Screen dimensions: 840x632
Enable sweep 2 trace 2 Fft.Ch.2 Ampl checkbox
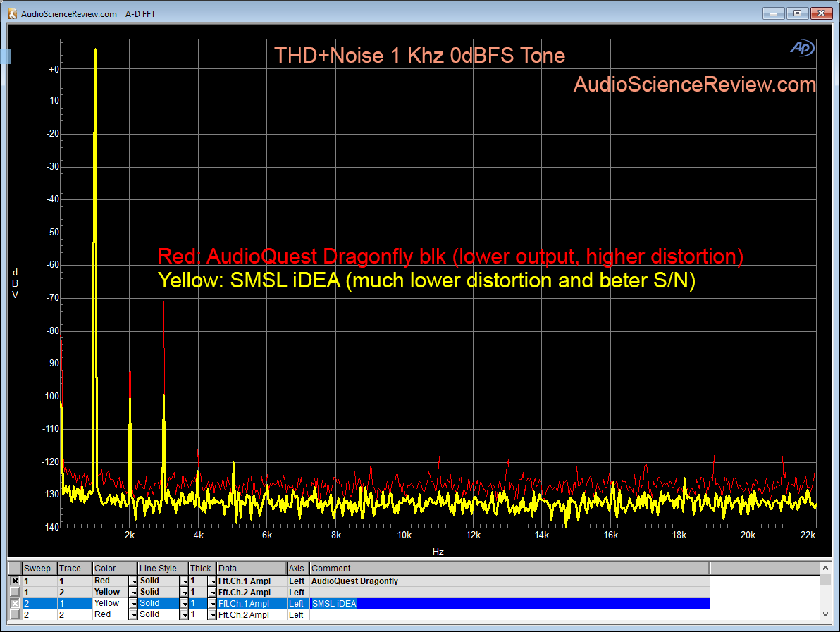pyautogui.click(x=15, y=615)
